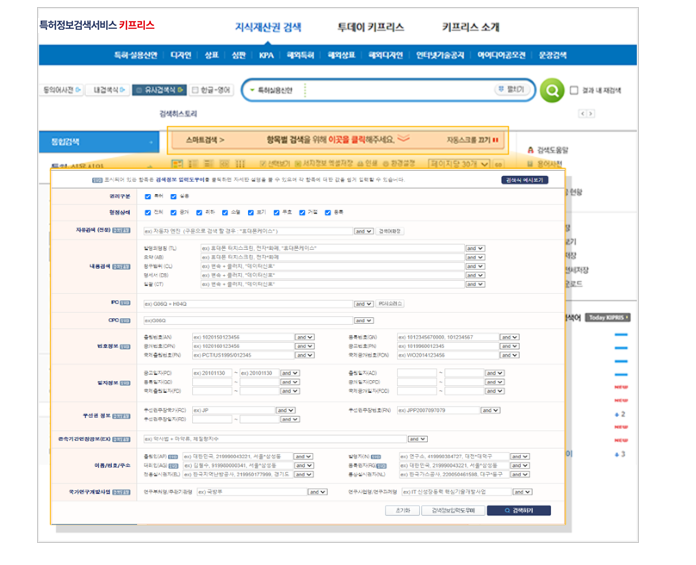This screenshot has width=696, height=565.
Task: Toggle the 한글↔영어 checkbox
Action: [195, 90]
